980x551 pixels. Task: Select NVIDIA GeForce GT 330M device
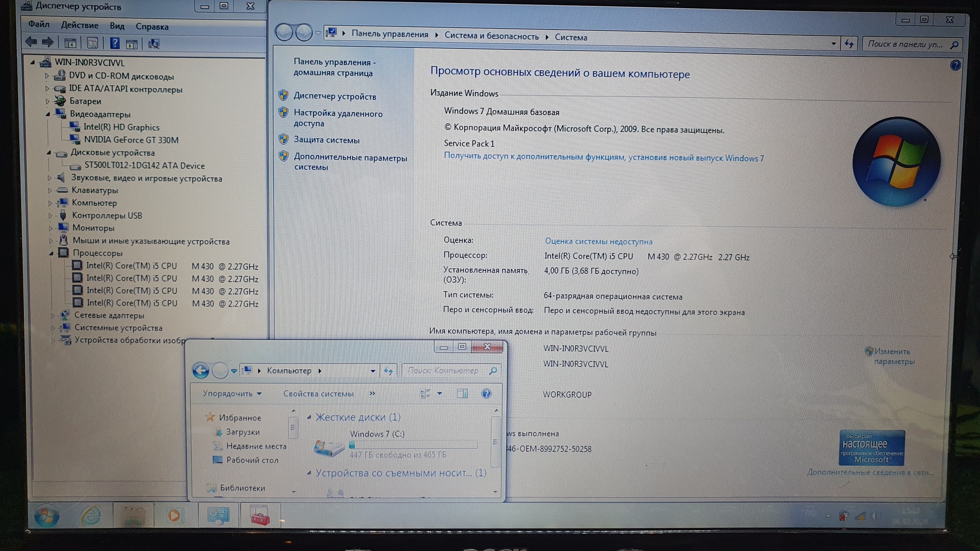click(131, 140)
